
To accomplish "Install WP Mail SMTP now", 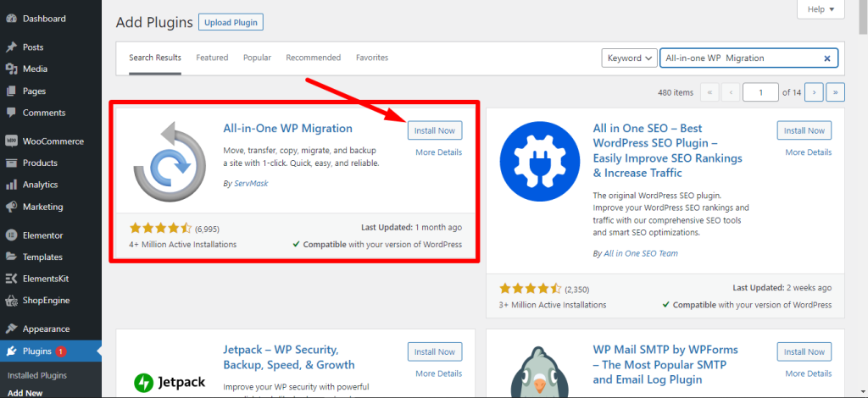I will (x=804, y=351).
